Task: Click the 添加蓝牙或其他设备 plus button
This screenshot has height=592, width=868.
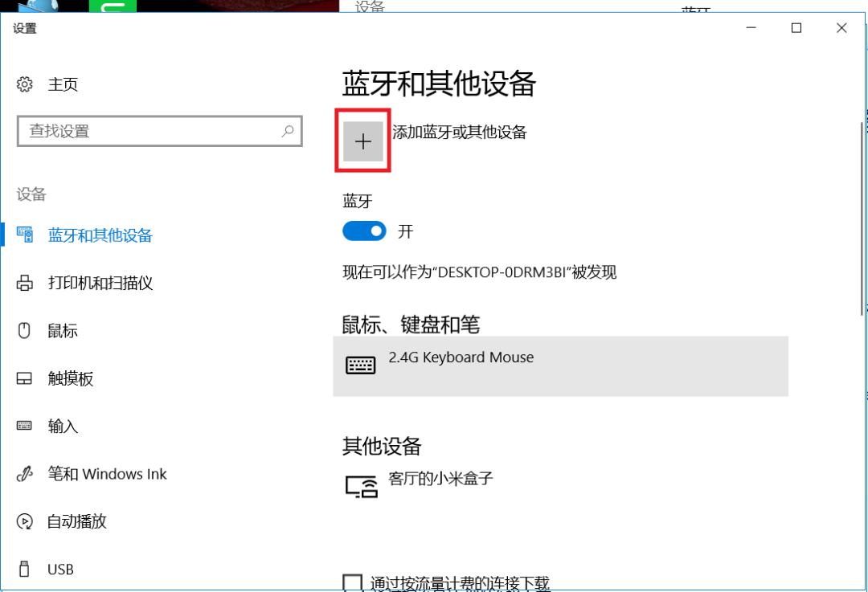Action: [363, 141]
